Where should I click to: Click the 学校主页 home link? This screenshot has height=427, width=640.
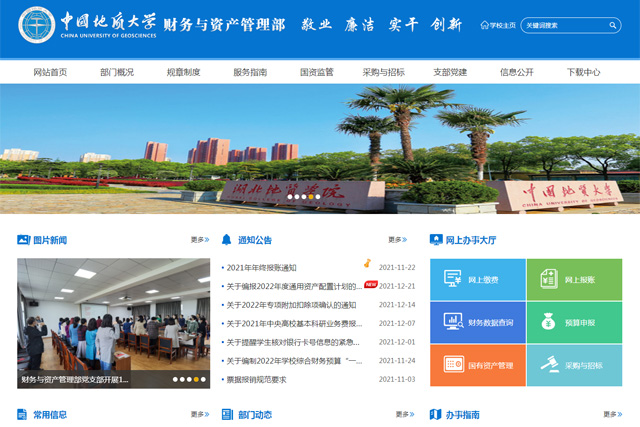(x=497, y=25)
